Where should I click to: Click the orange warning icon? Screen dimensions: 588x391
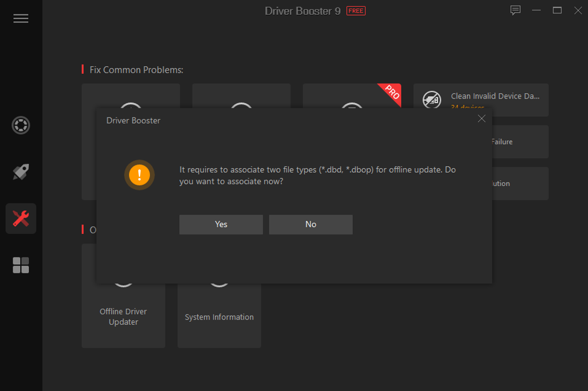(x=140, y=175)
